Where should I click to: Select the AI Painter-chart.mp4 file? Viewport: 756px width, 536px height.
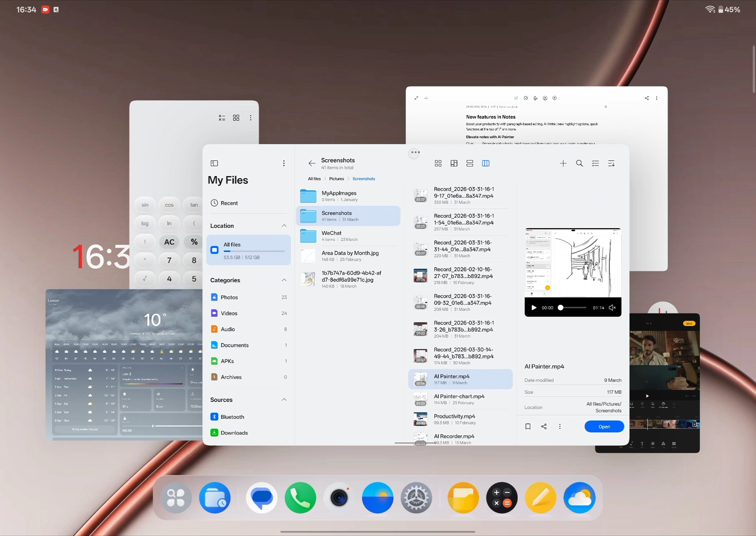pos(460,399)
